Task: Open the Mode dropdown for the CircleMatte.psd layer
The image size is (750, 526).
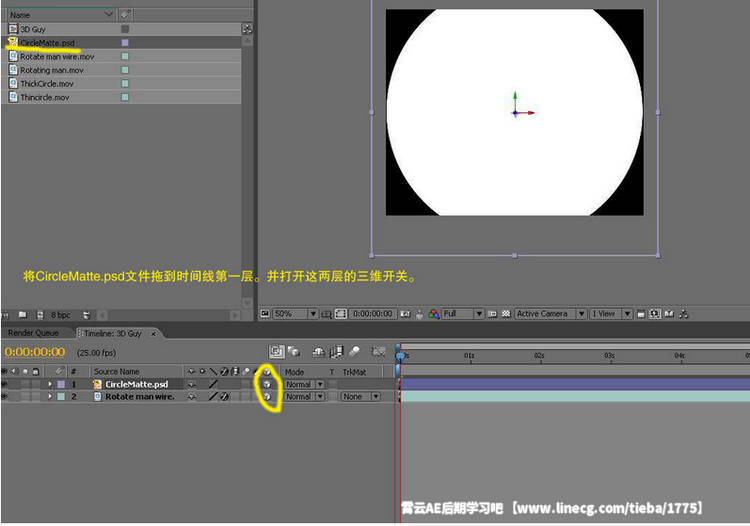Action: click(x=304, y=384)
